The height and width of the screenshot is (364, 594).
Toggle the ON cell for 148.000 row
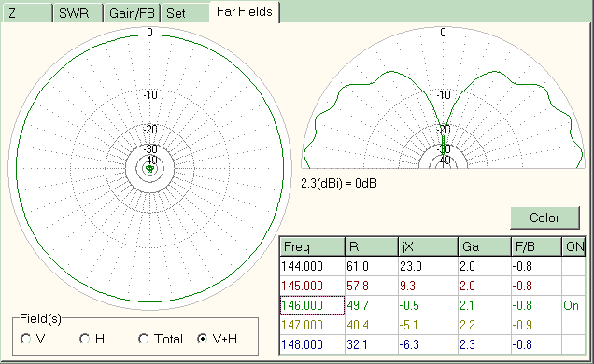pyautogui.click(x=573, y=344)
